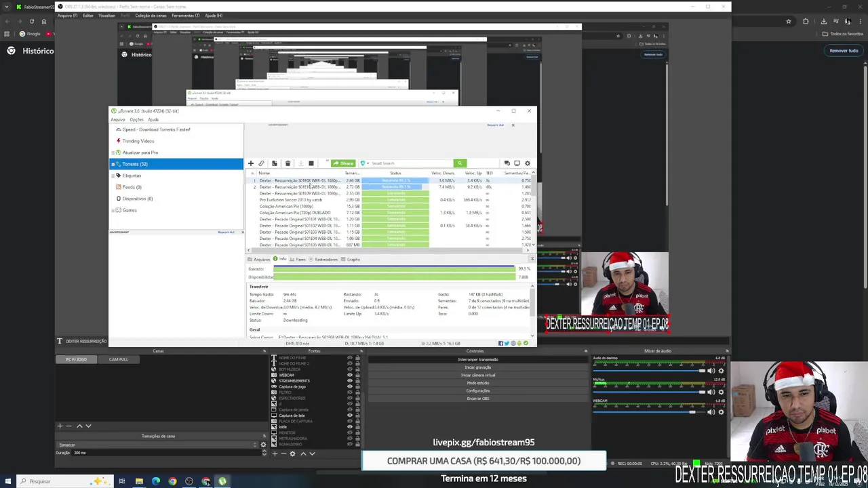Screen dimensions: 868x488
Task: Adjust Audio do desktop volume slider
Action: pyautogui.click(x=648, y=371)
